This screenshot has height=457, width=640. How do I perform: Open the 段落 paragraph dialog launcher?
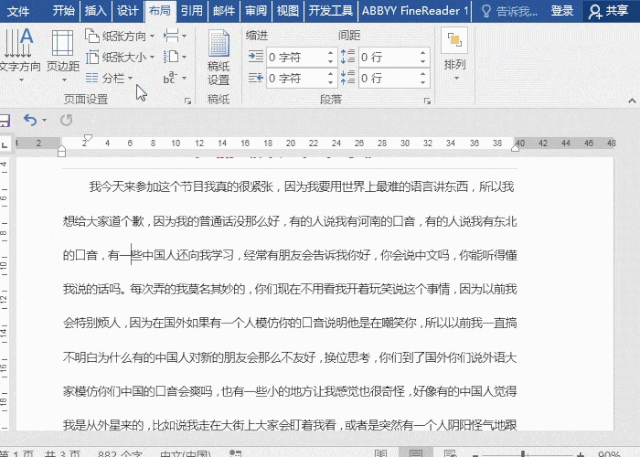[x=426, y=100]
